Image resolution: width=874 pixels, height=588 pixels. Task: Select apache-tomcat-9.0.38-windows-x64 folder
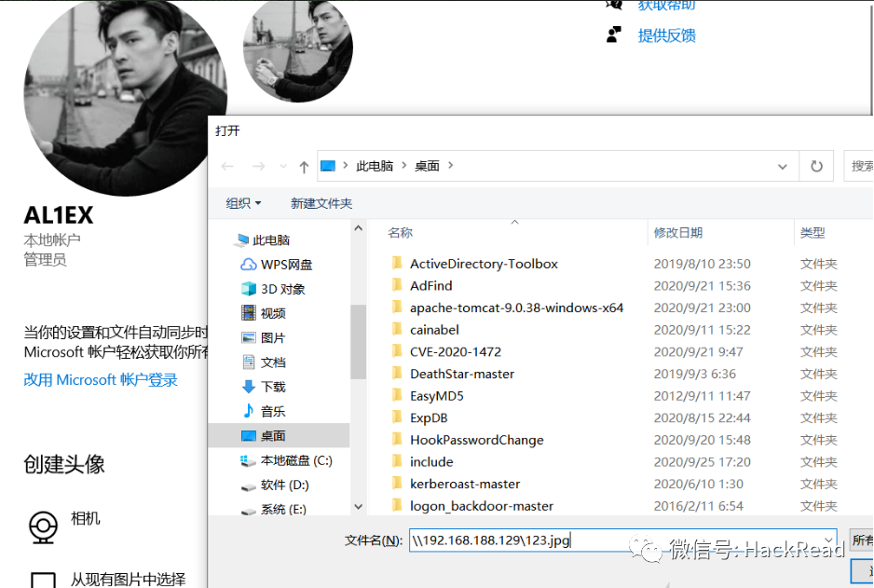pos(516,308)
